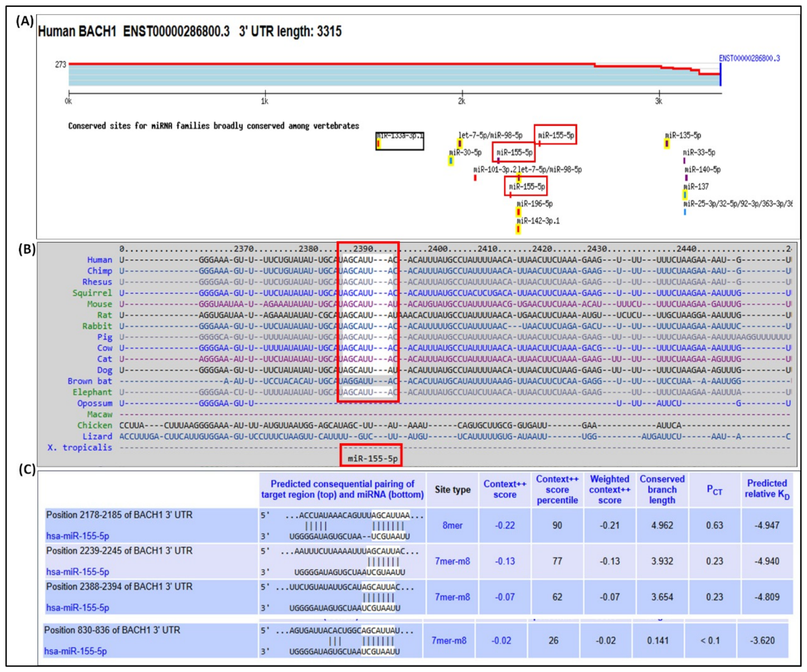The width and height of the screenshot is (807, 672).
Task: Click 7mer-m8 in the Position 2239-2245 row
Action: click(x=452, y=561)
